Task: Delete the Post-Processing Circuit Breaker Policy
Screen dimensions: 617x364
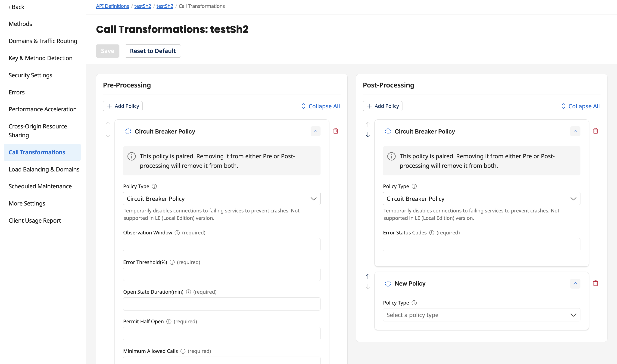Action: coord(595,131)
